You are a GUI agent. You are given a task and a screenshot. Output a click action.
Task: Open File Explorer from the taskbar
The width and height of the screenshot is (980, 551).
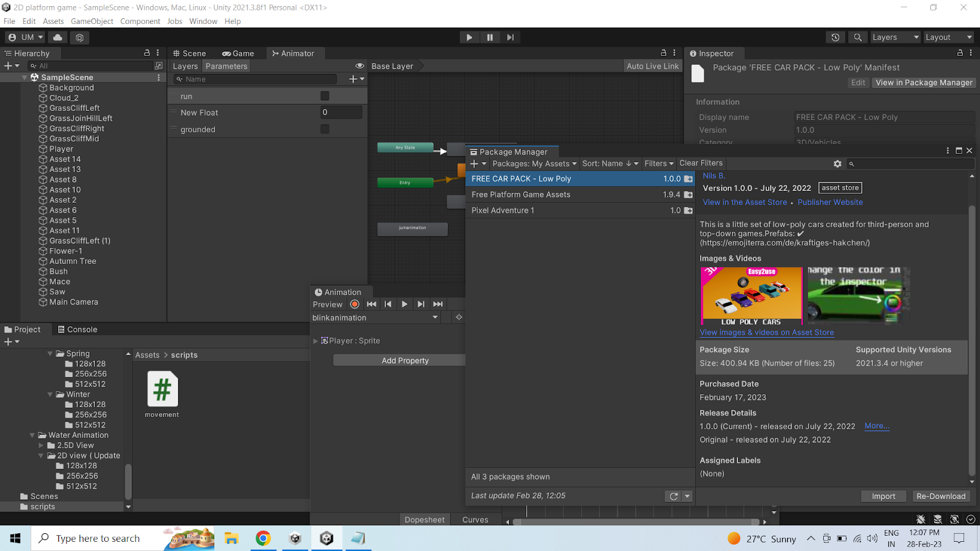[x=232, y=538]
